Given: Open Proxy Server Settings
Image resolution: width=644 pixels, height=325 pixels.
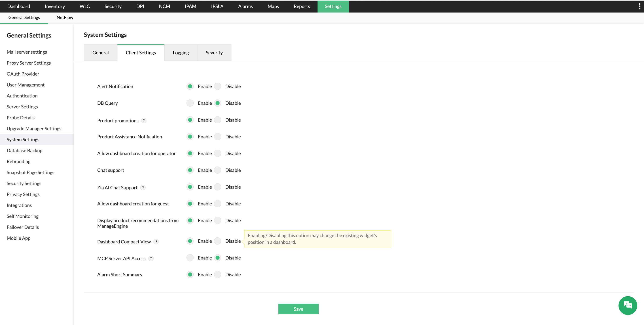Looking at the screenshot, I should tap(29, 63).
